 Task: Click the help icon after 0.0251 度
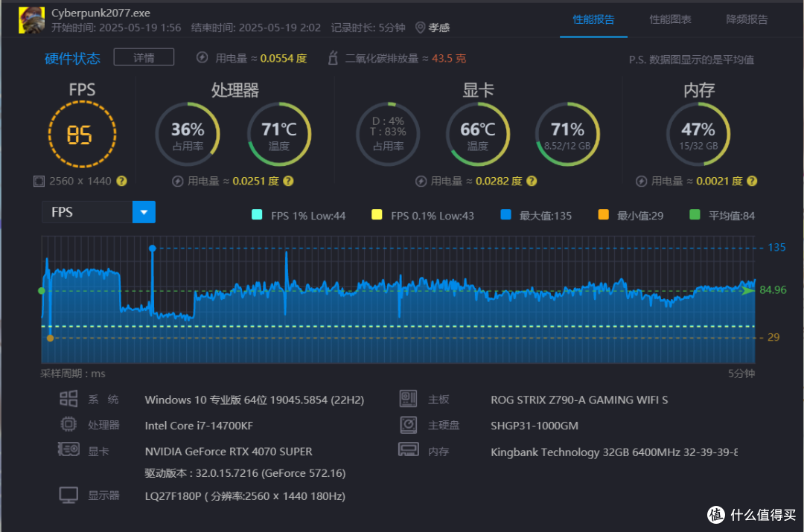(288, 181)
